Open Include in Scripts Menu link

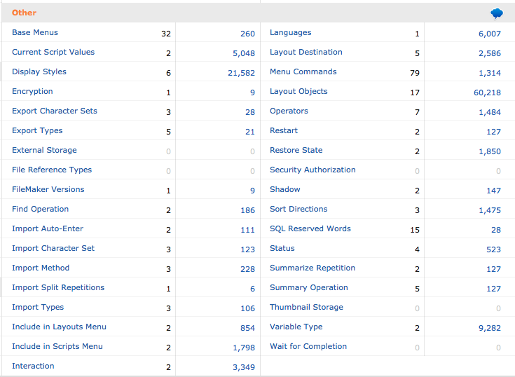(x=57, y=346)
